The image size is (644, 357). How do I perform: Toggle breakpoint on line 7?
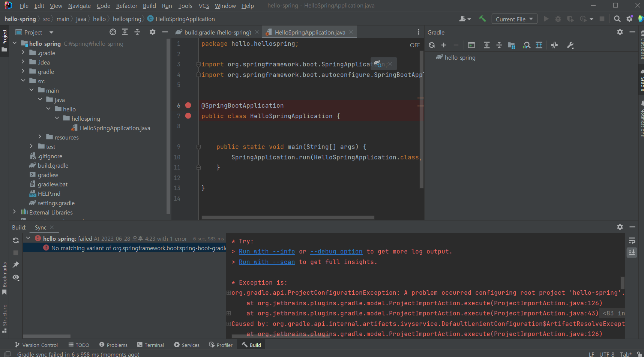pyautogui.click(x=188, y=116)
